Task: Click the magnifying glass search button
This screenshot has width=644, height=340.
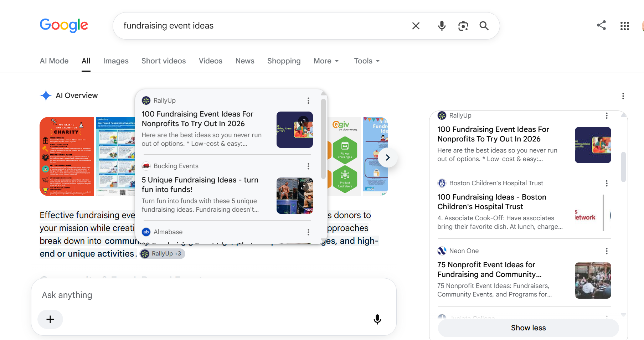Action: [484, 26]
